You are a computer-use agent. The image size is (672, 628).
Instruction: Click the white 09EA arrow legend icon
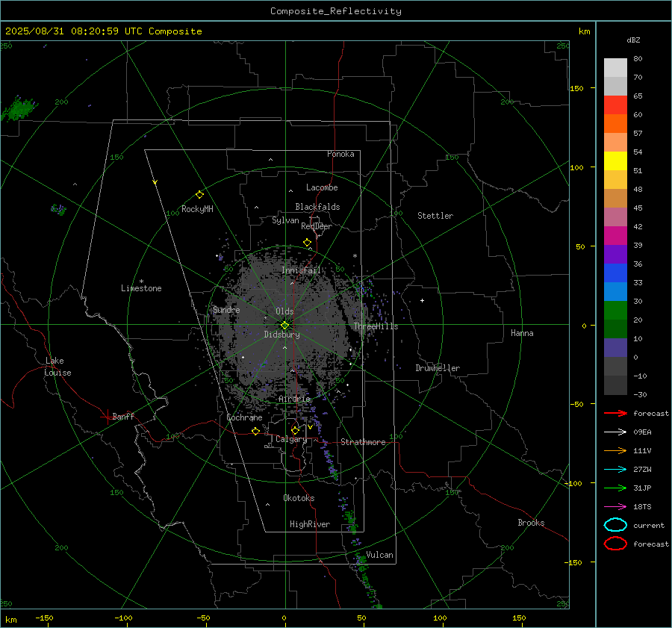pos(615,432)
